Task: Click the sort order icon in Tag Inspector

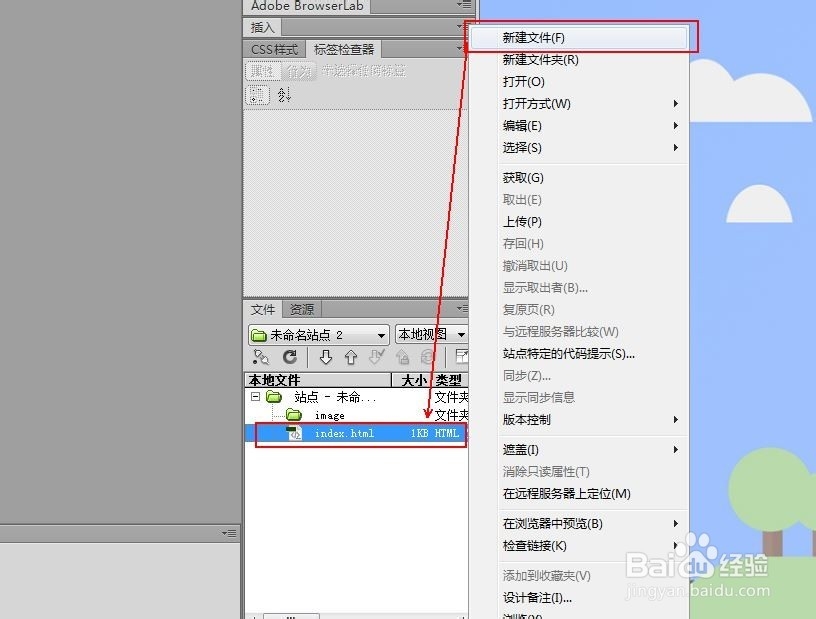Action: (284, 94)
